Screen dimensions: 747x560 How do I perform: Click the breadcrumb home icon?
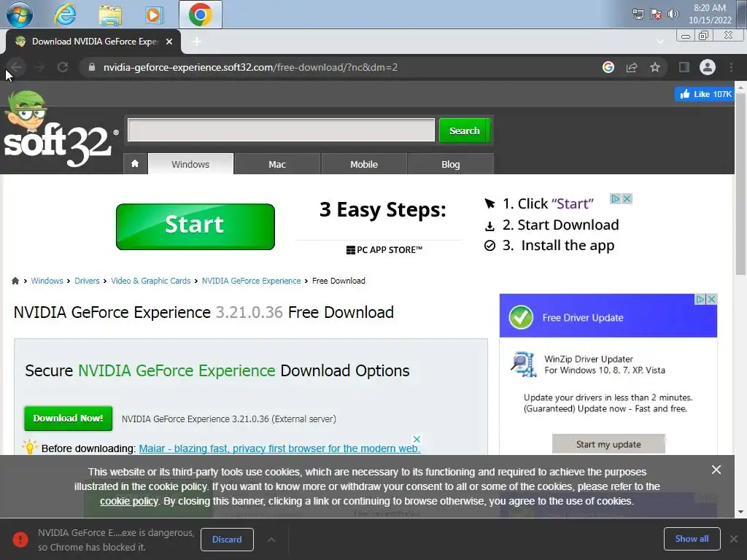[x=15, y=281]
